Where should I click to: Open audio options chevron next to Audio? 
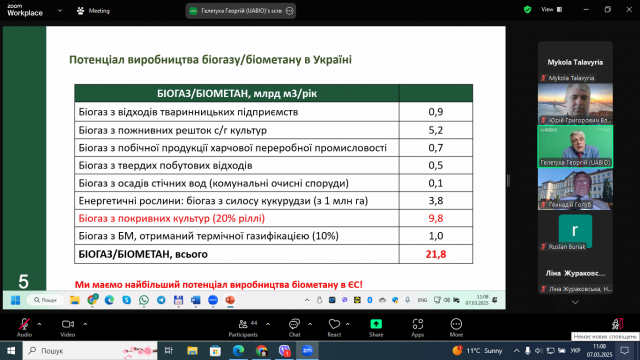point(39,324)
